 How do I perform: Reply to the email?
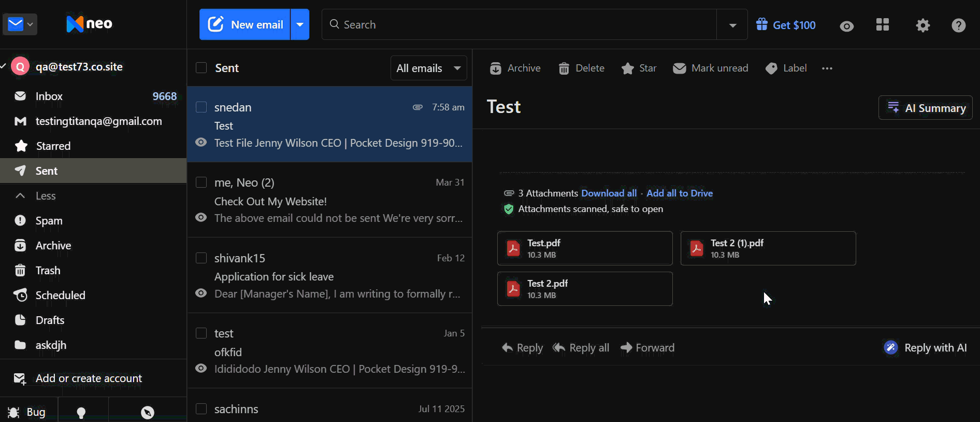tap(522, 348)
